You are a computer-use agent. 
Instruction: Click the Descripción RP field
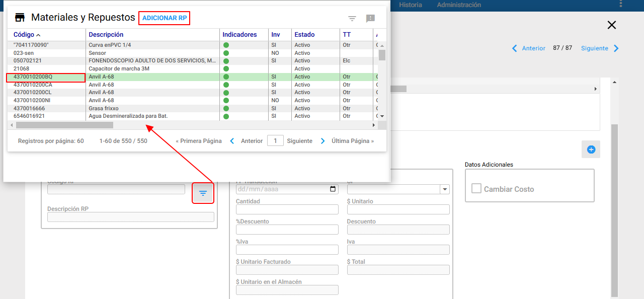[131, 217]
